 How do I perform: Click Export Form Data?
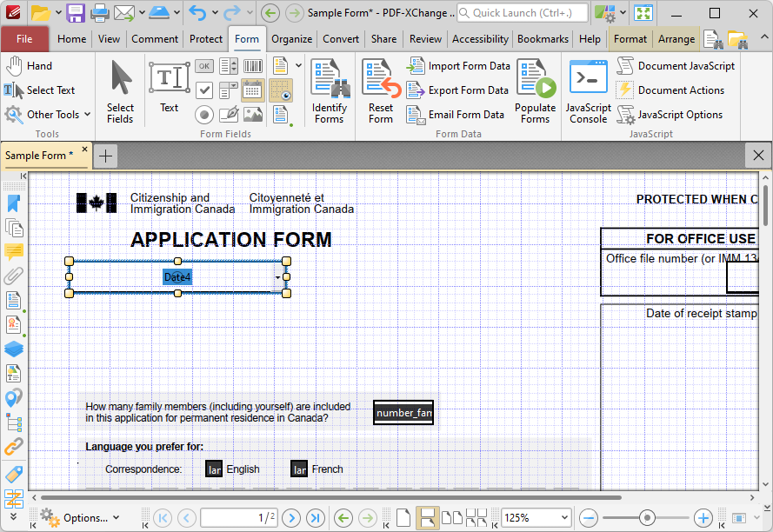457,90
